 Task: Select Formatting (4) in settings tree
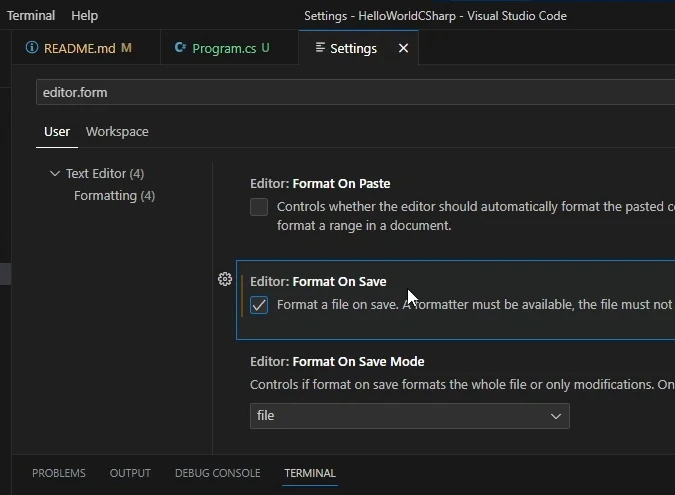pyautogui.click(x=114, y=196)
